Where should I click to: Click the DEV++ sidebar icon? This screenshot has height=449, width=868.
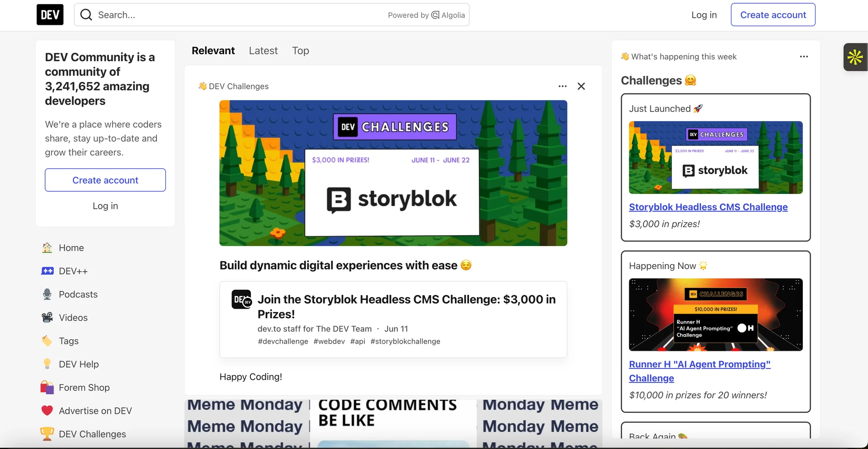[x=47, y=271]
